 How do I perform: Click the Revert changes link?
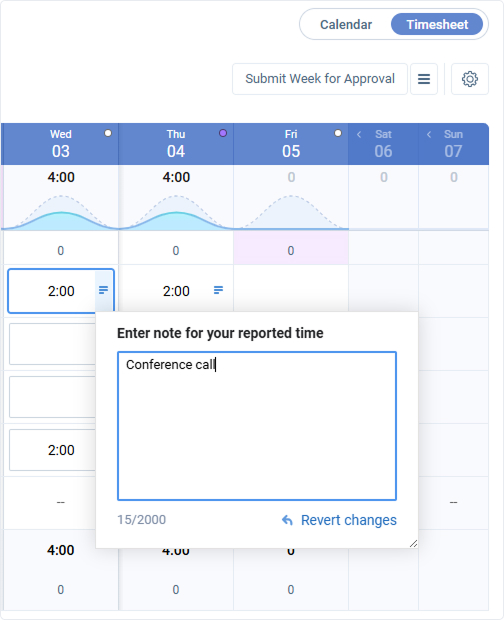coord(349,520)
